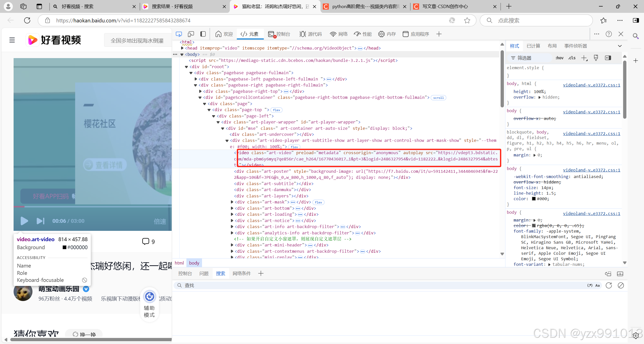Open videoland CSS link for body, html rule
Viewport: 644px width, 344px height.
pyautogui.click(x=591, y=85)
